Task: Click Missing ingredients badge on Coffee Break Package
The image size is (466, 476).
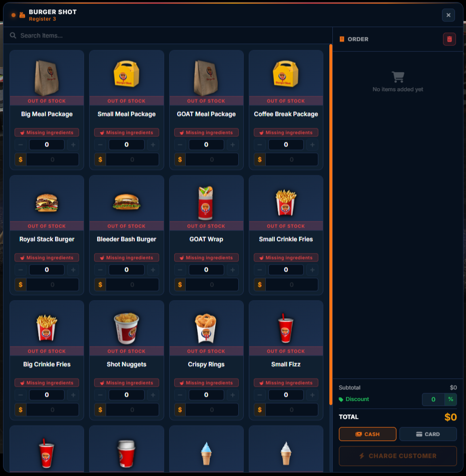Action: 286,132
